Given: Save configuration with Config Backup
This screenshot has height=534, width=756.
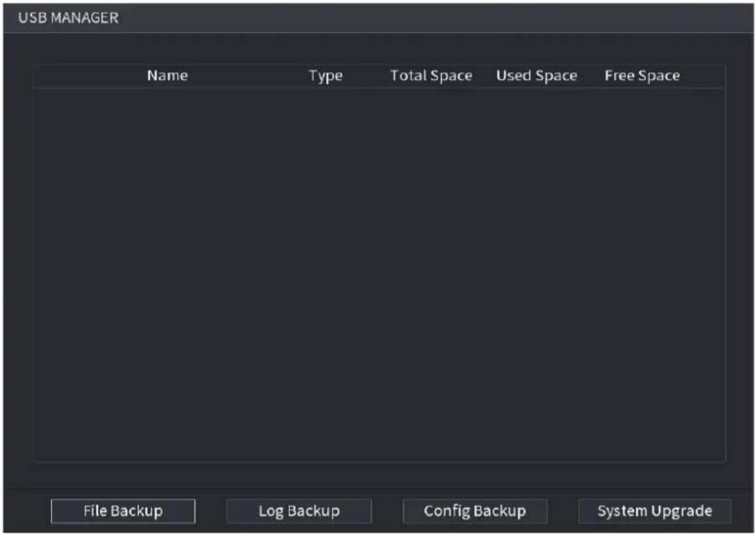Looking at the screenshot, I should (475, 511).
